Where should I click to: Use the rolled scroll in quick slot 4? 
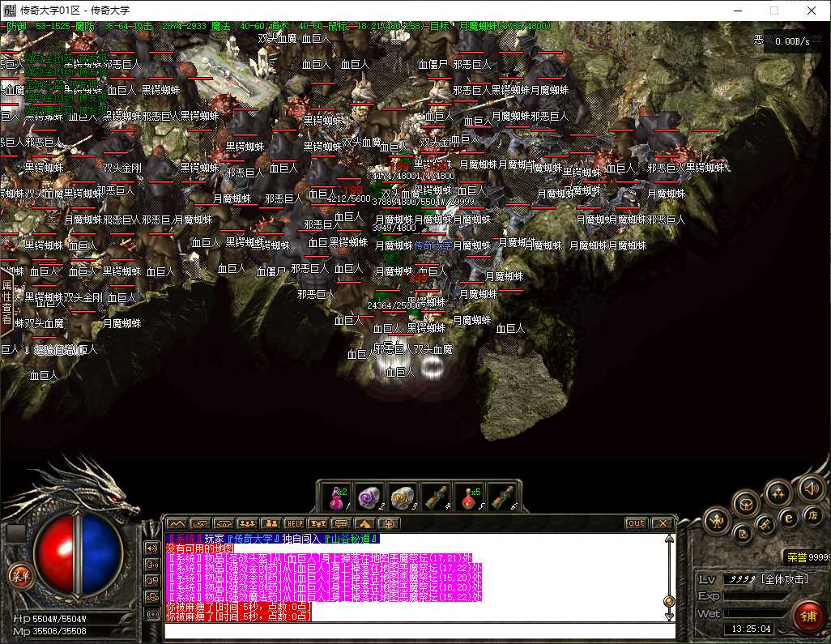tap(436, 497)
